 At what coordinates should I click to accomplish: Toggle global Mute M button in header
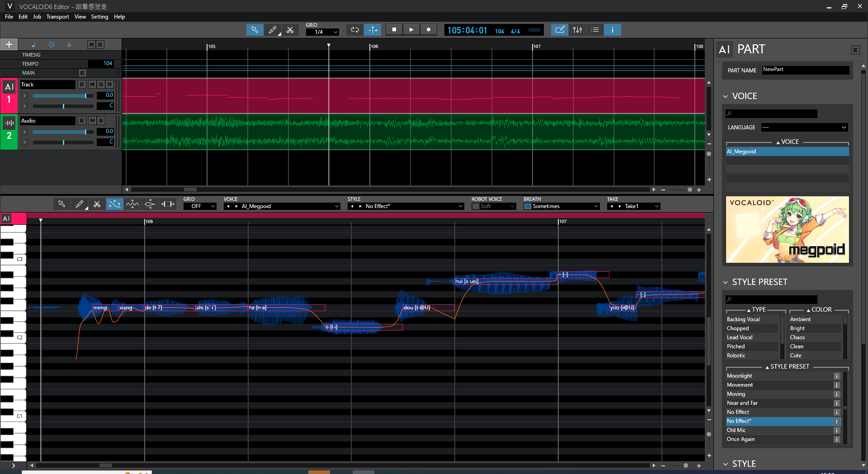click(91, 44)
